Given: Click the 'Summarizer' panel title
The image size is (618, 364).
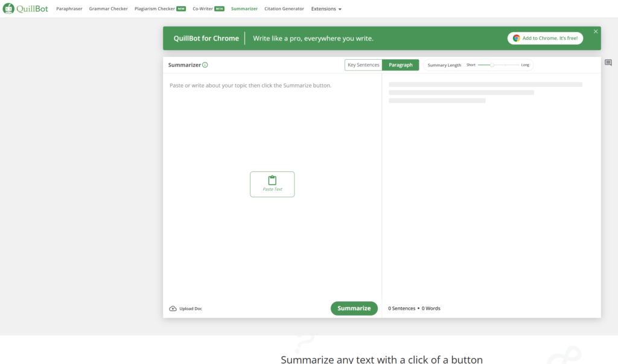Looking at the screenshot, I should pos(185,65).
